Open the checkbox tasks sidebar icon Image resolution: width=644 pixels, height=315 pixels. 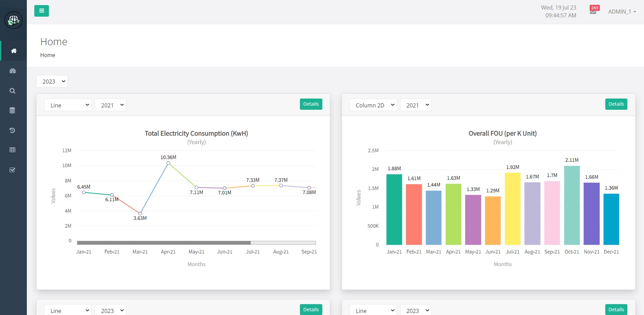pyautogui.click(x=13, y=170)
